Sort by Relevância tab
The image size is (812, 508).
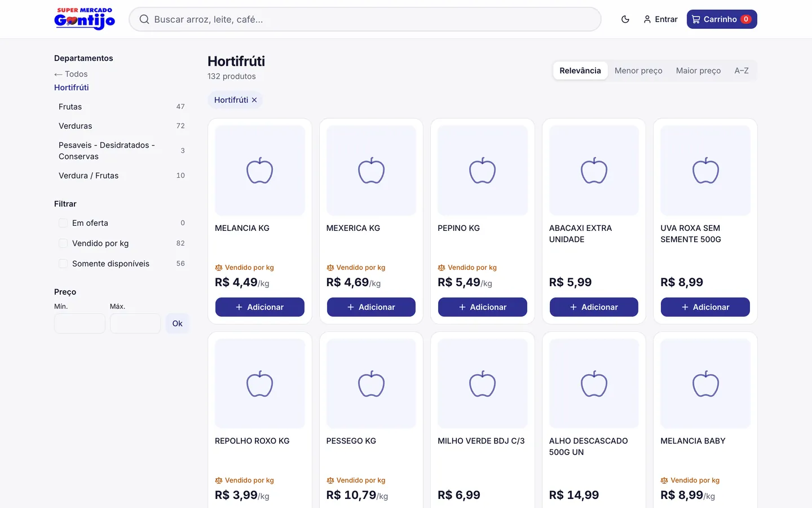pyautogui.click(x=580, y=71)
